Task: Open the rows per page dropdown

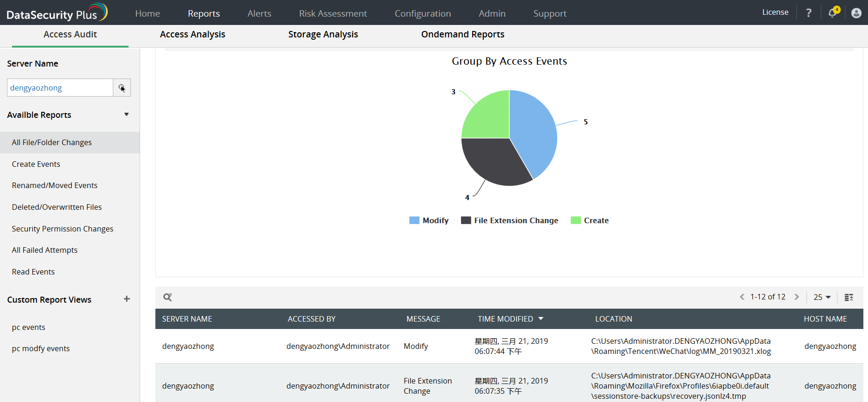Action: [822, 297]
